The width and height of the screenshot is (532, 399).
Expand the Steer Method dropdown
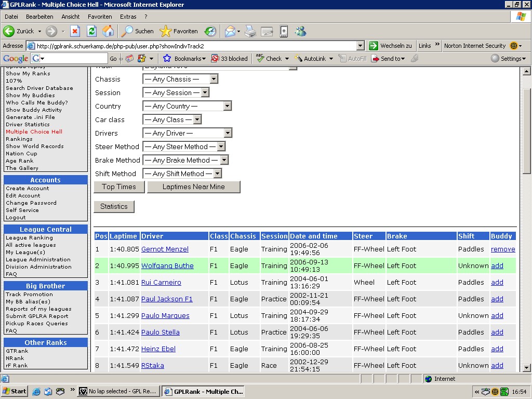point(221,147)
